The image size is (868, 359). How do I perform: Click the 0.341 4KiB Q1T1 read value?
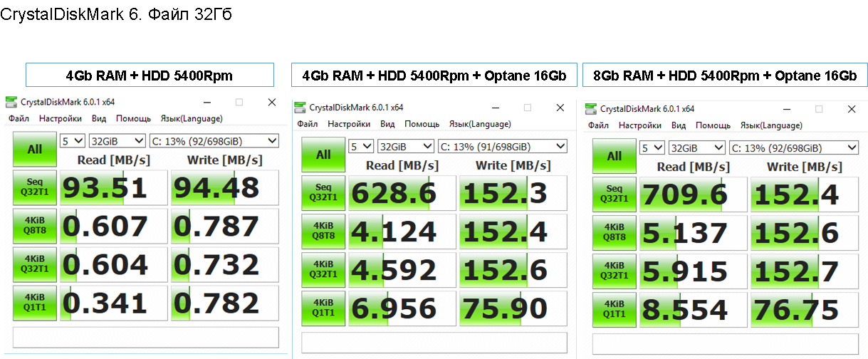click(x=114, y=303)
